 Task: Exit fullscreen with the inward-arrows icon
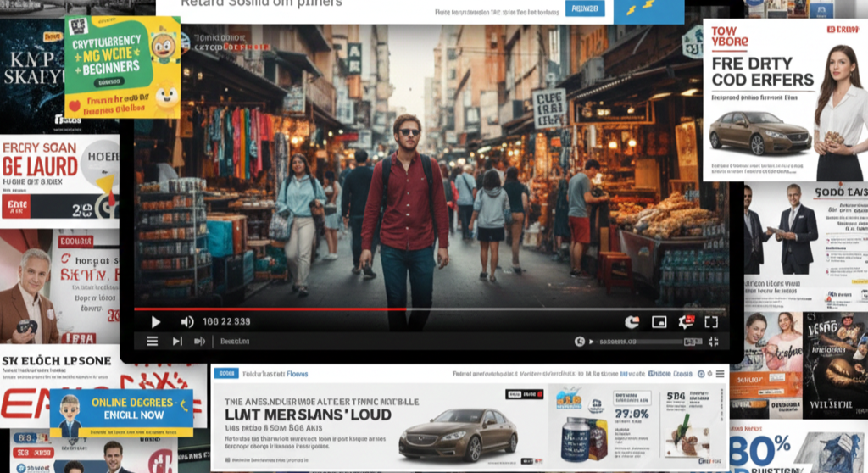[x=714, y=341]
